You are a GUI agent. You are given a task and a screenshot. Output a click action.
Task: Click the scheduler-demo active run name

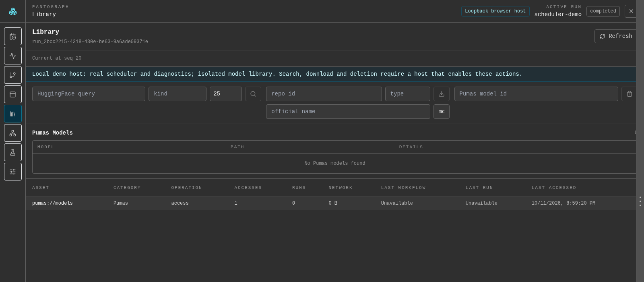pos(558,15)
